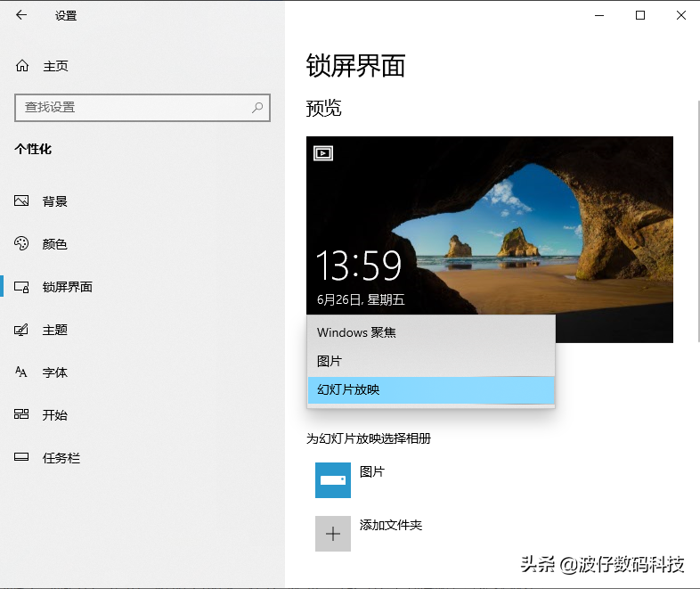Click the 锁屏界面 page title

pyautogui.click(x=355, y=66)
